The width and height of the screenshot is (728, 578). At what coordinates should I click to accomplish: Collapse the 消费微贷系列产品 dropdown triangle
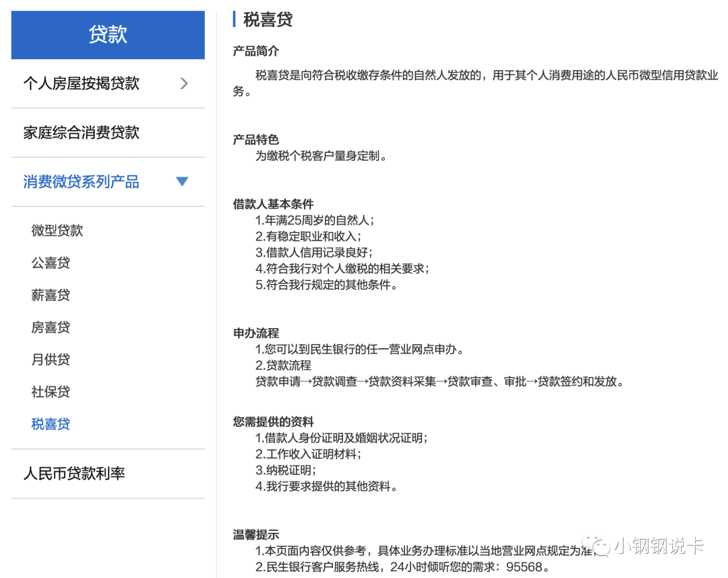(x=182, y=181)
